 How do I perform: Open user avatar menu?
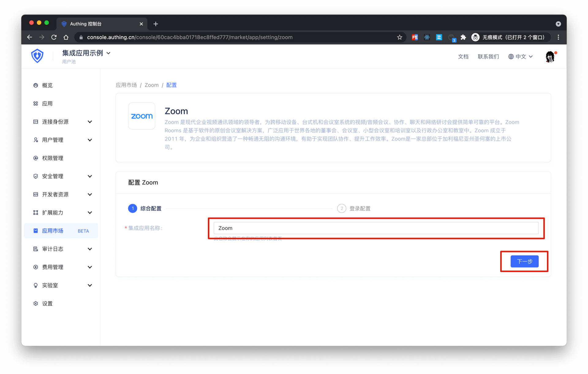550,57
